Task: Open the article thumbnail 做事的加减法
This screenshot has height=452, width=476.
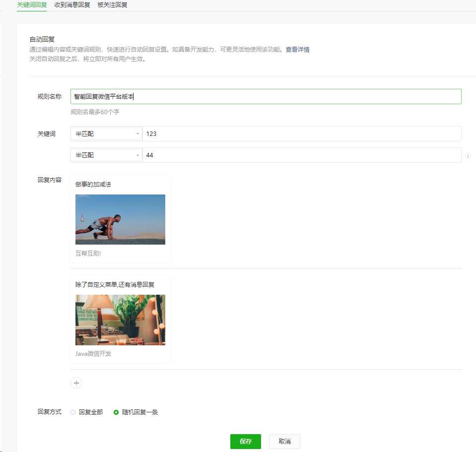Action: click(x=120, y=219)
